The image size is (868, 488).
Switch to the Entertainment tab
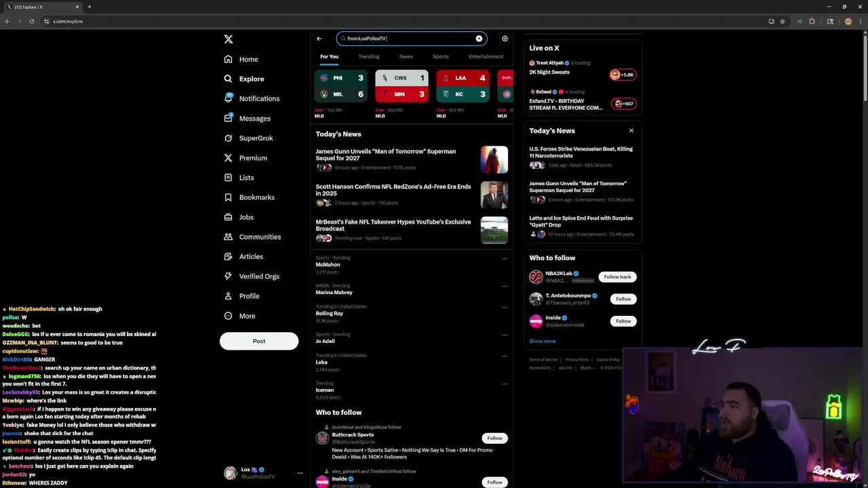[486, 57]
